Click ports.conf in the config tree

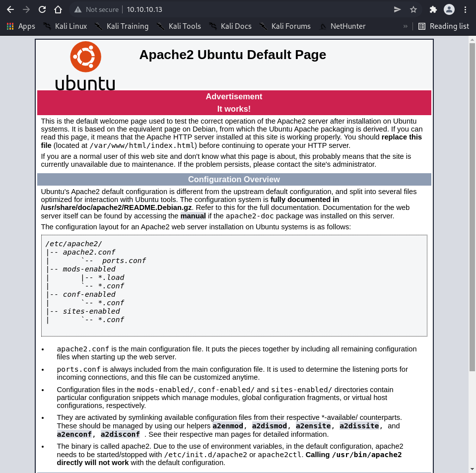pyautogui.click(x=124, y=261)
